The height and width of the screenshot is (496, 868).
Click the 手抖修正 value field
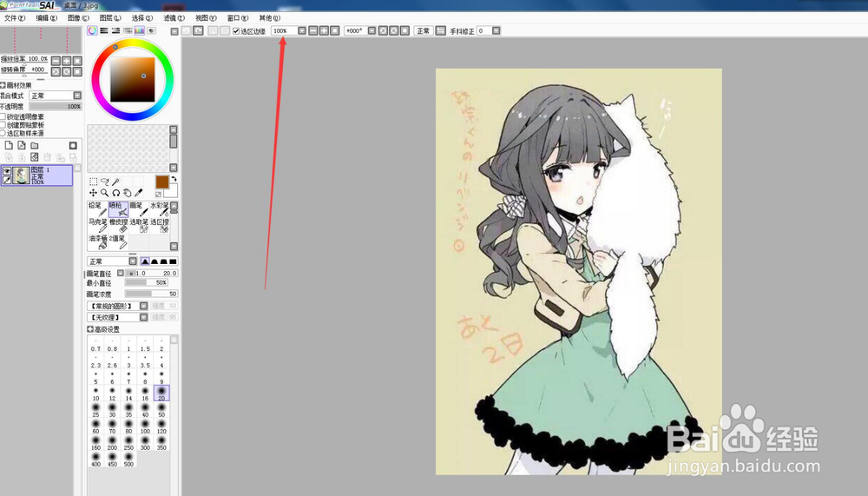click(484, 30)
